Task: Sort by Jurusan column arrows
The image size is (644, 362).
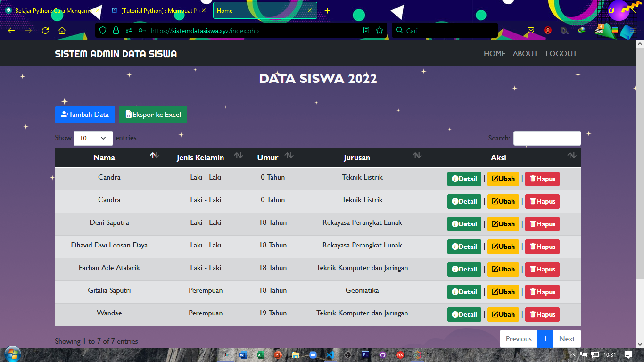Action: point(417,156)
